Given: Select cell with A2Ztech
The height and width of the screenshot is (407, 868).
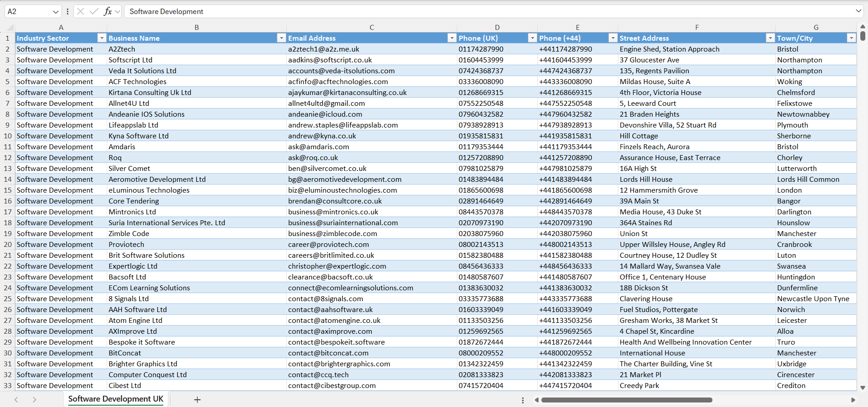Looking at the screenshot, I should click(x=196, y=49).
